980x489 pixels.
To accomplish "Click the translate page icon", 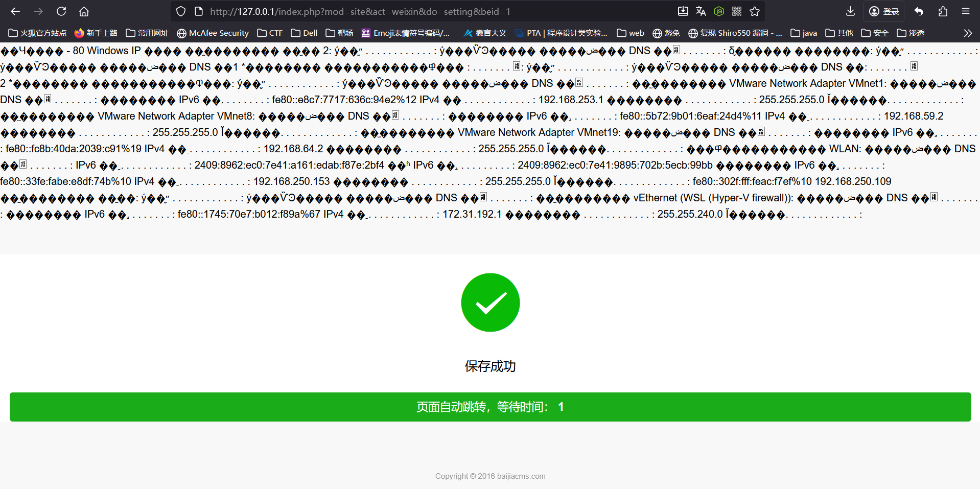I will click(x=701, y=11).
